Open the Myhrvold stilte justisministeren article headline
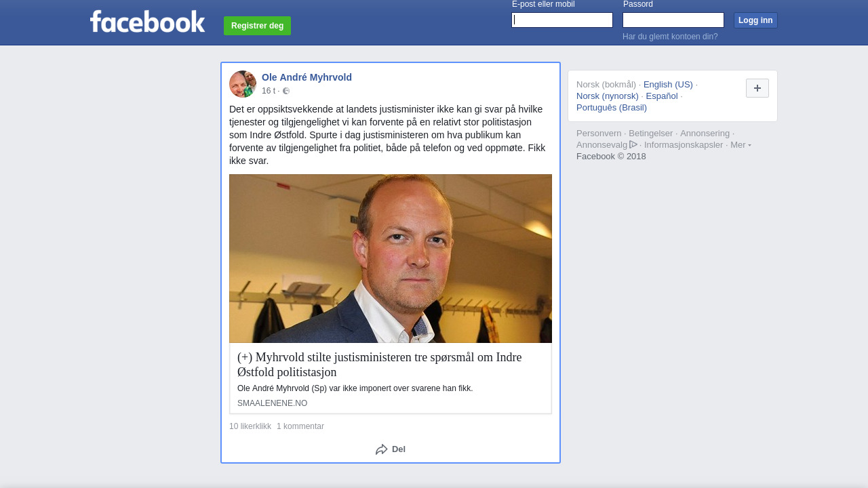The image size is (868, 488). 380,365
